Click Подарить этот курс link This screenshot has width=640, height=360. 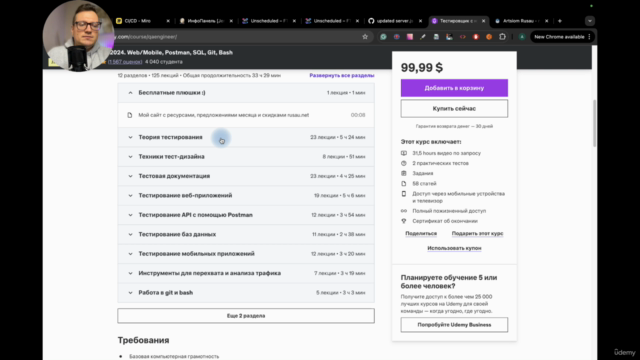pos(477,233)
